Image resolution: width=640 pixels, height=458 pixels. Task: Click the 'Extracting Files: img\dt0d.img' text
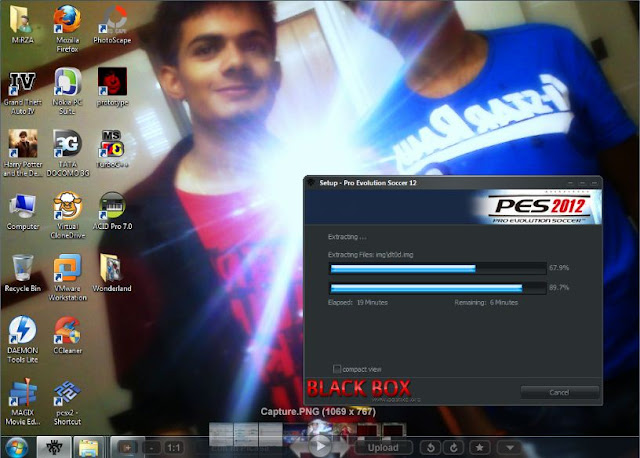coord(371,255)
